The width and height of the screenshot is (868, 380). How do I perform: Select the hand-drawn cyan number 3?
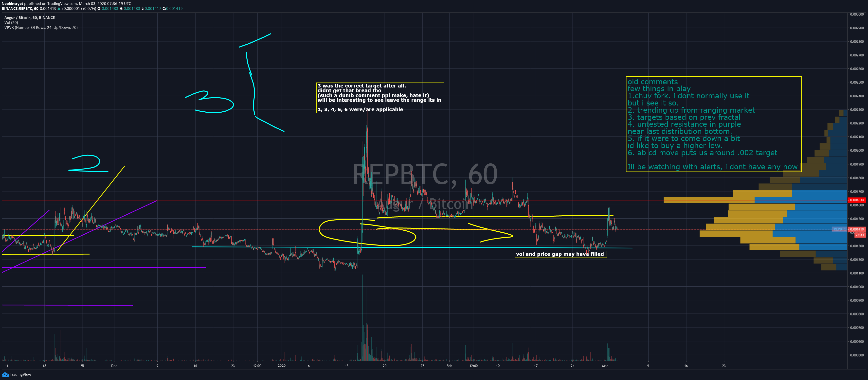click(x=210, y=102)
